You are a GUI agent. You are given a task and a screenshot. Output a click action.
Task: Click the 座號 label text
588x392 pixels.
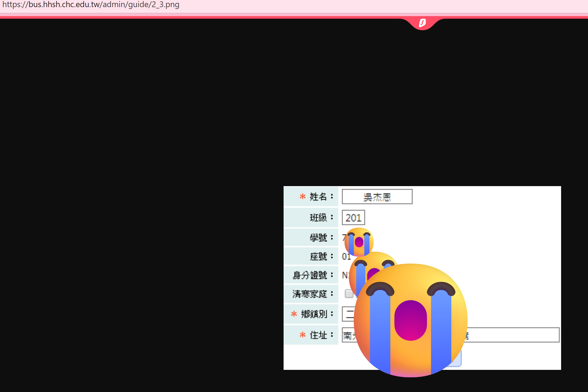coord(318,256)
